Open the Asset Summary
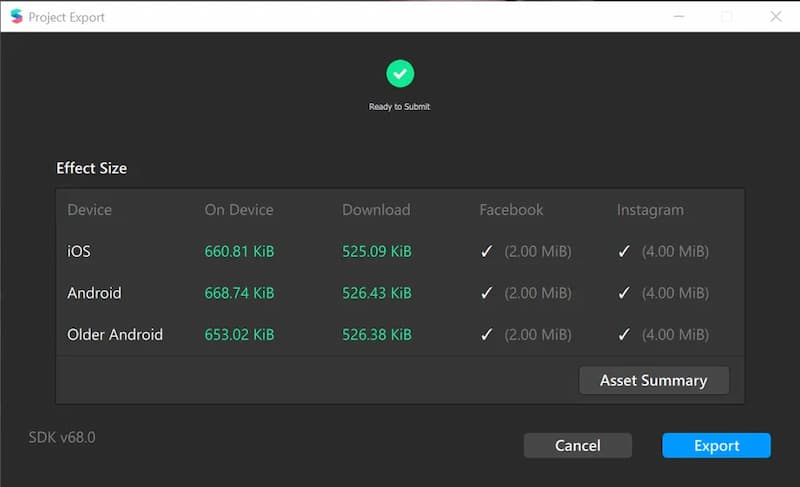 [x=654, y=380]
